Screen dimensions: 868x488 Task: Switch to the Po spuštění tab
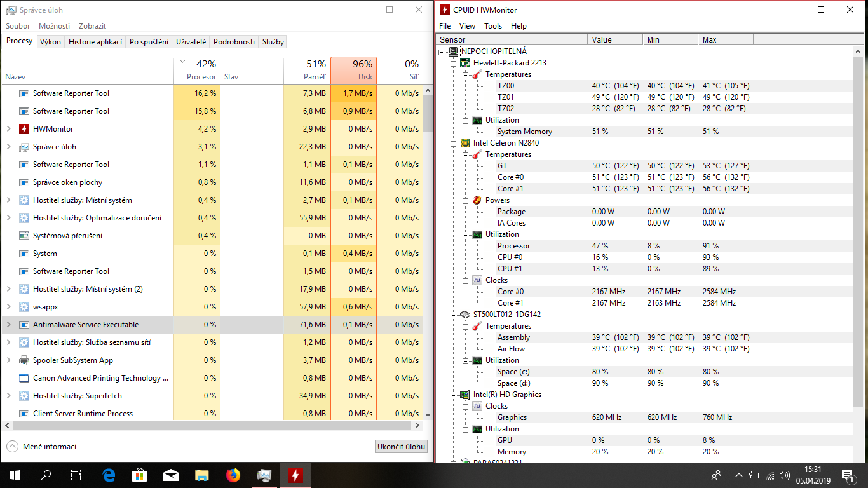[149, 42]
